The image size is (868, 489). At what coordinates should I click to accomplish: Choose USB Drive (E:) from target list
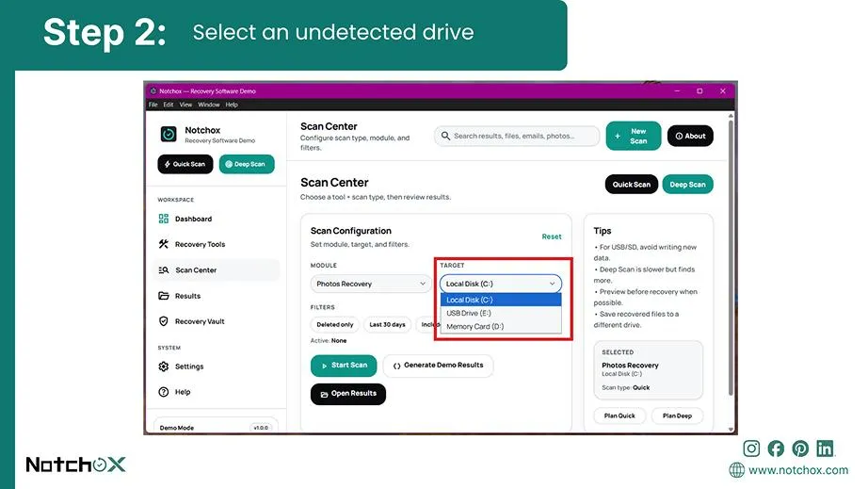coord(501,313)
